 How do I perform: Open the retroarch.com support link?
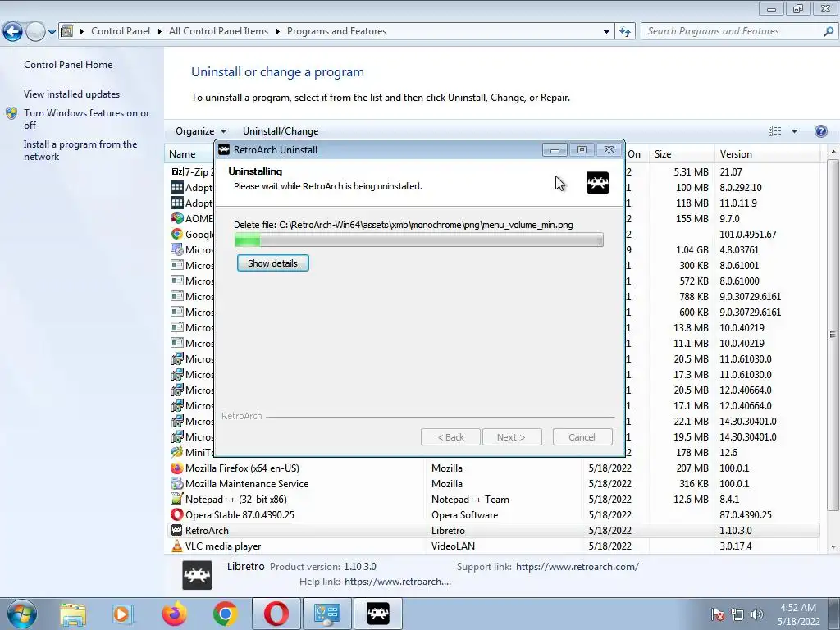577,567
